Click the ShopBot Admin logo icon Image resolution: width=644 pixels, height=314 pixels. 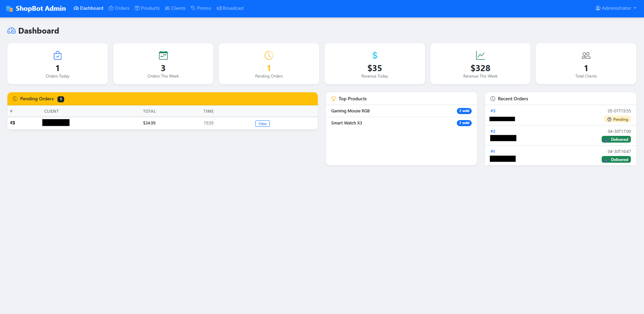pyautogui.click(x=9, y=8)
